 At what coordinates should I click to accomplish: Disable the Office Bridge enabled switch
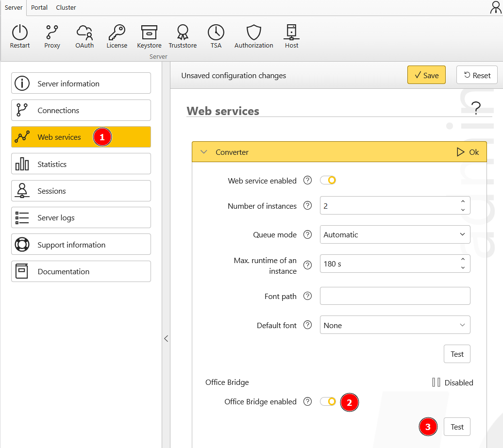click(328, 402)
